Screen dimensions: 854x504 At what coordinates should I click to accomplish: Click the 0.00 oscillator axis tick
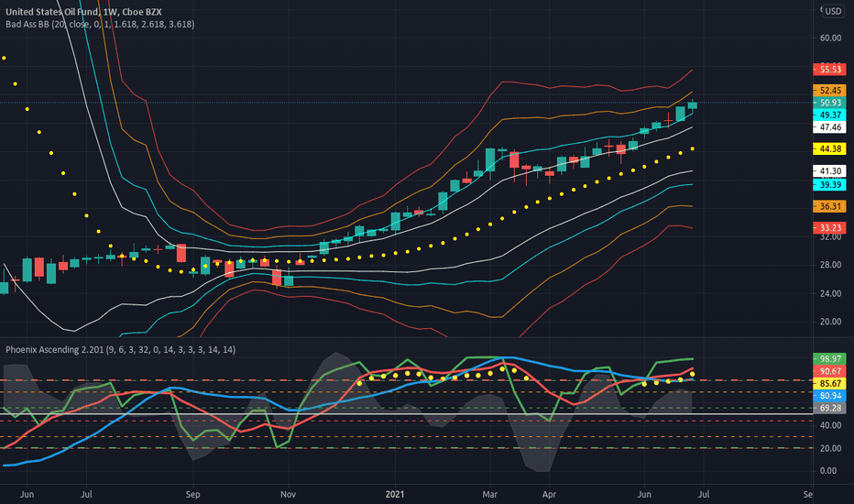827,471
